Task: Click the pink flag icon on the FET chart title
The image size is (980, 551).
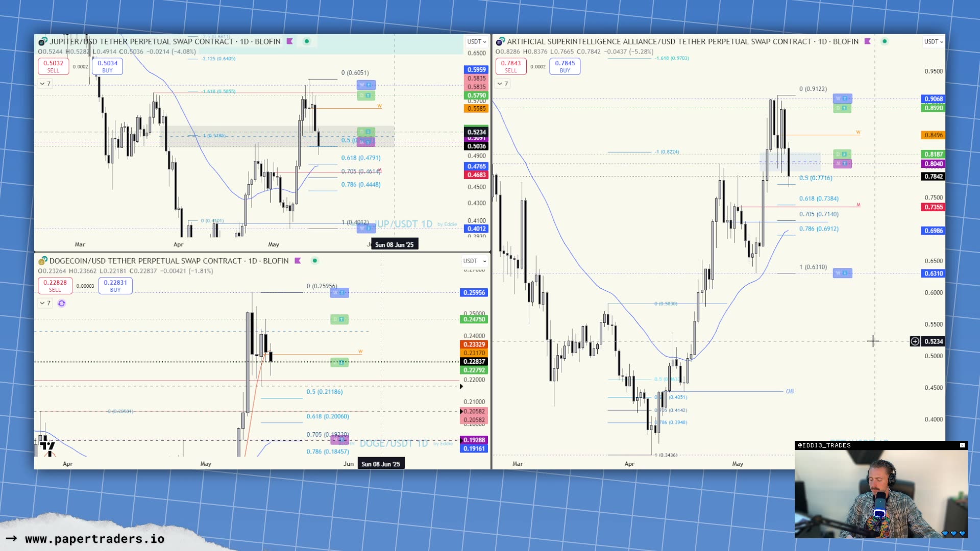Action: (x=867, y=42)
